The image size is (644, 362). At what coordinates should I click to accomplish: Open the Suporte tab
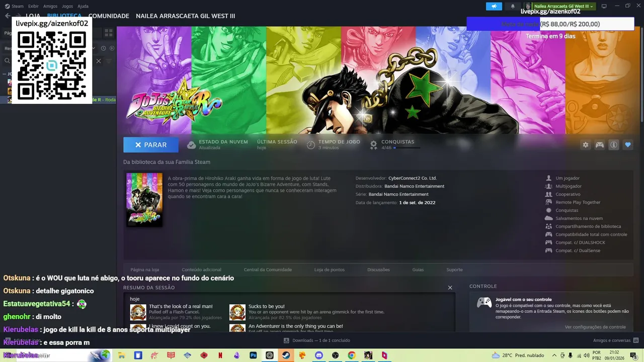click(x=454, y=269)
